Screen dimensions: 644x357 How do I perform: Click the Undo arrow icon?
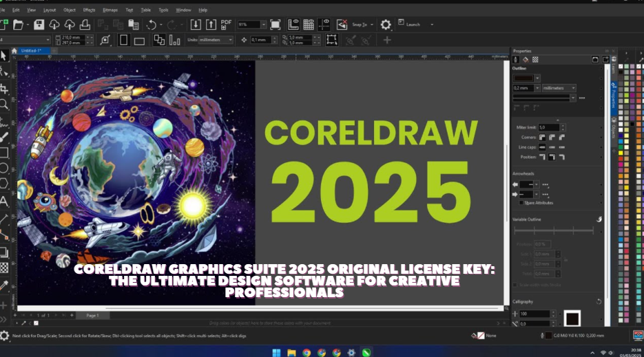[x=151, y=24]
